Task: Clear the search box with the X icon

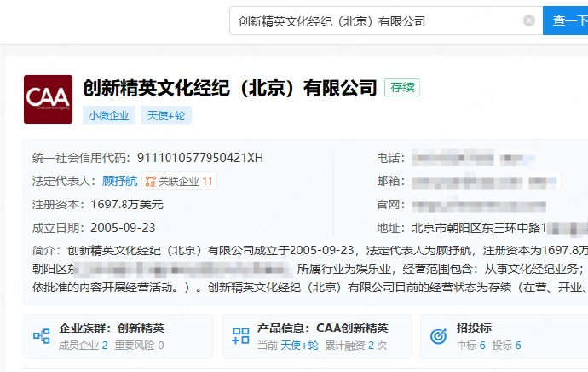Action: click(528, 20)
